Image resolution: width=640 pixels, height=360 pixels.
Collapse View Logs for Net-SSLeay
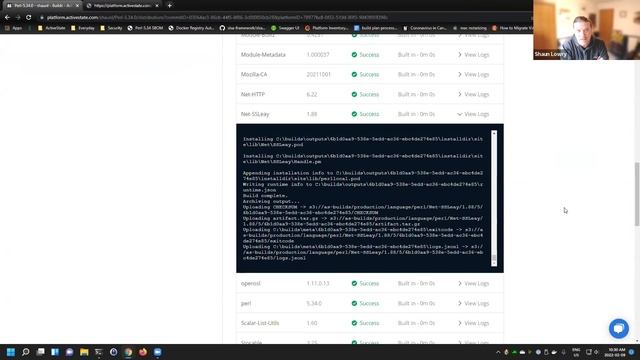(x=473, y=114)
